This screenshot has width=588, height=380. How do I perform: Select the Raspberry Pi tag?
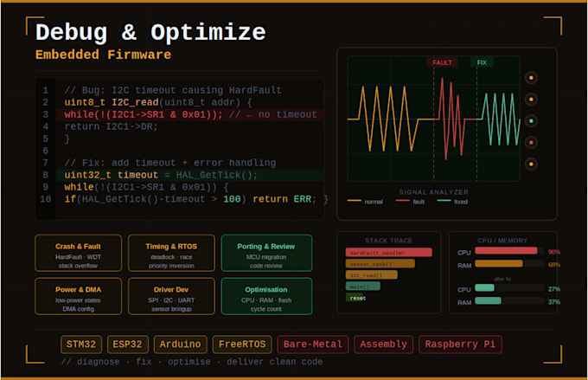460,345
